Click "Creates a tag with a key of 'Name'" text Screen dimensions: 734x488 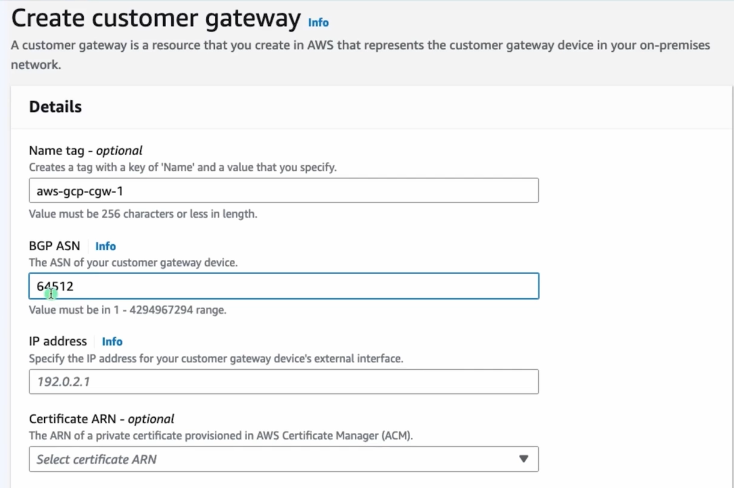click(183, 167)
